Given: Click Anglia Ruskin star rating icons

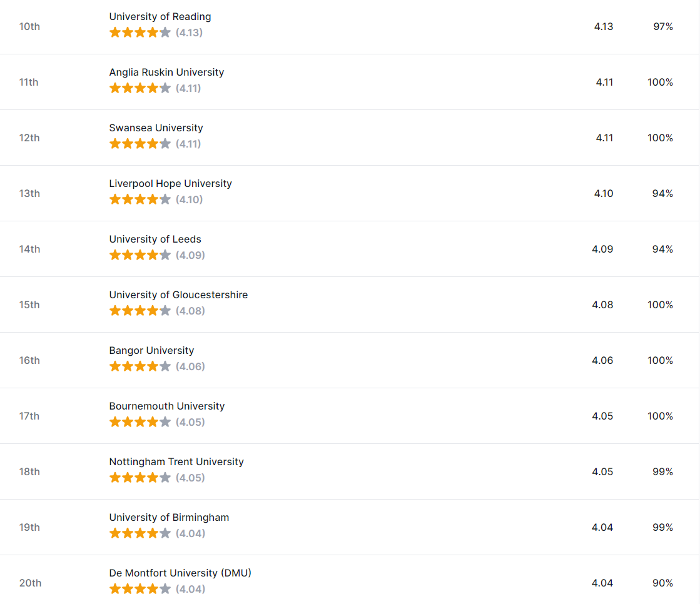Looking at the screenshot, I should tap(140, 88).
